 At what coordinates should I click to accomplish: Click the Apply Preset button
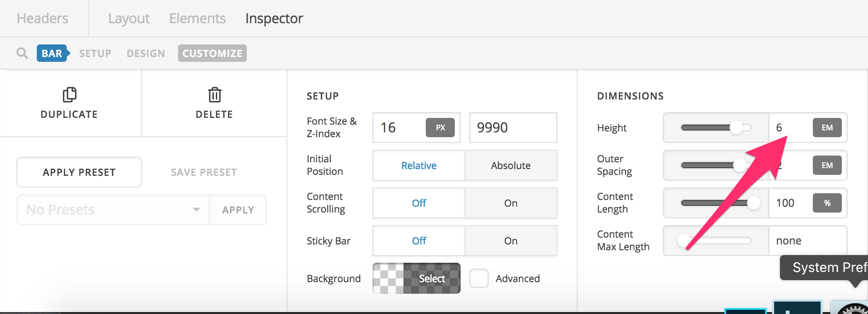79,172
